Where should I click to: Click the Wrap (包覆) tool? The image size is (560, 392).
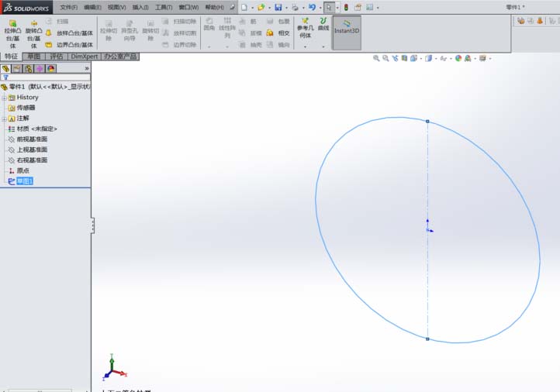pyautogui.click(x=278, y=22)
